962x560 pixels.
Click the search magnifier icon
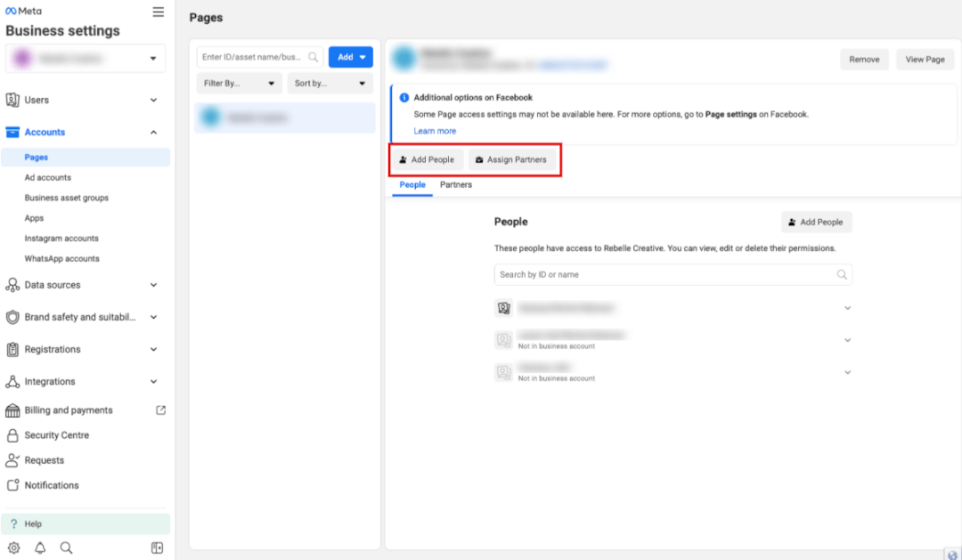(65, 548)
